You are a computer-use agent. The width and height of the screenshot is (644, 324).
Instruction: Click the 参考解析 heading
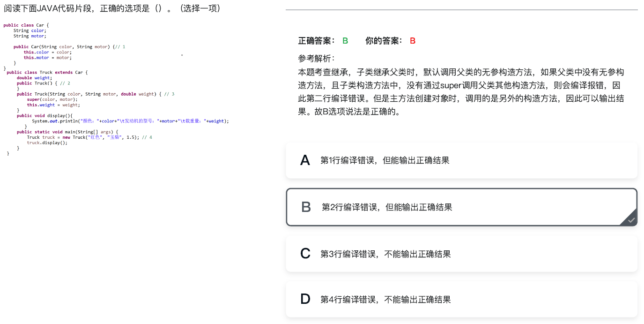pos(317,59)
